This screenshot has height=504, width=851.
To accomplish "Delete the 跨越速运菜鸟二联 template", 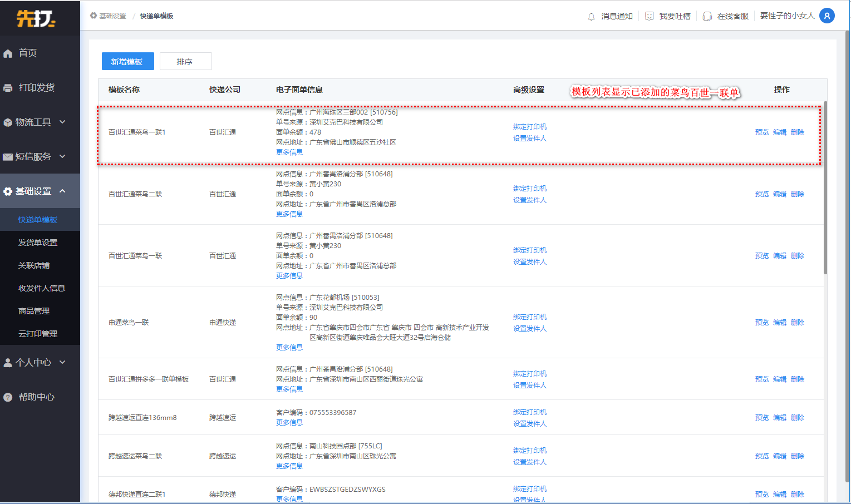I will [798, 456].
